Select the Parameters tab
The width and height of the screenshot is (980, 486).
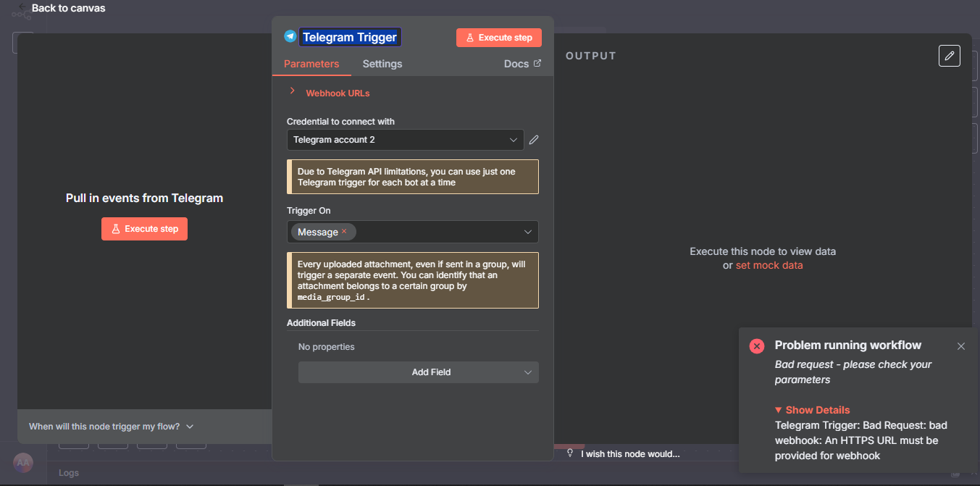pyautogui.click(x=311, y=64)
